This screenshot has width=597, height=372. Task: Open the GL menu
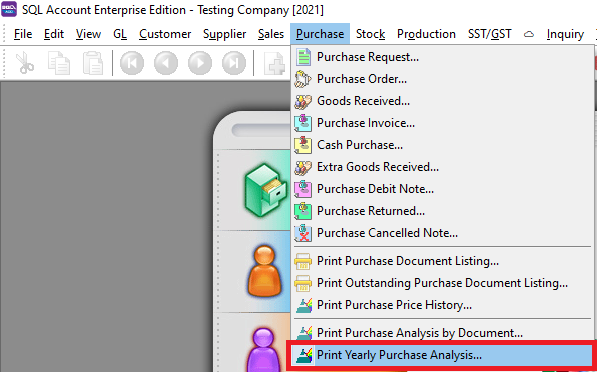coord(120,34)
